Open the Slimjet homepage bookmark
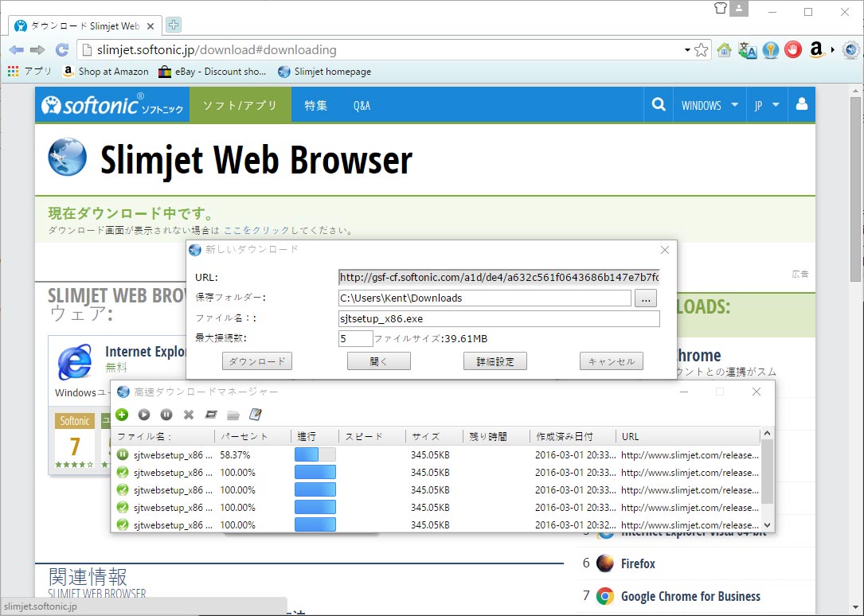The image size is (864, 616). point(325,72)
